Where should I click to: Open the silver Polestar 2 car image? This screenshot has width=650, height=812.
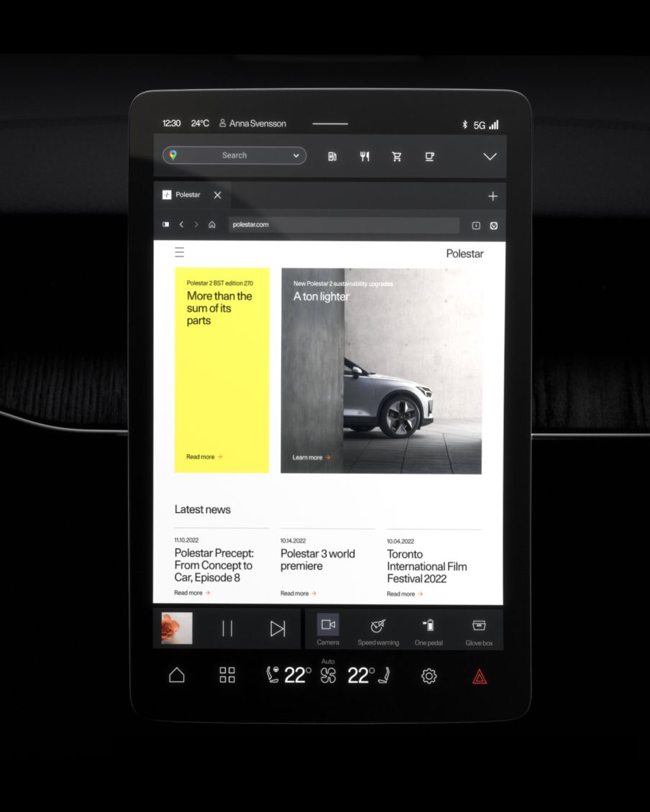click(x=388, y=399)
